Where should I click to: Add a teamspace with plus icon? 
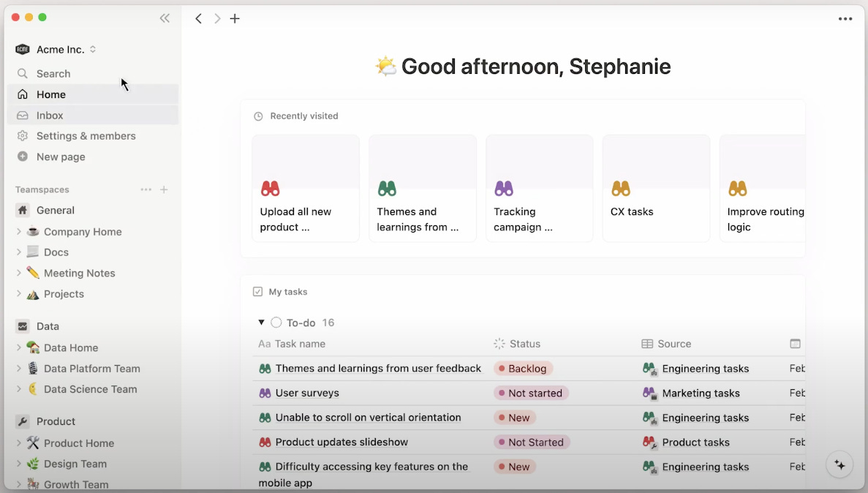[x=164, y=189]
